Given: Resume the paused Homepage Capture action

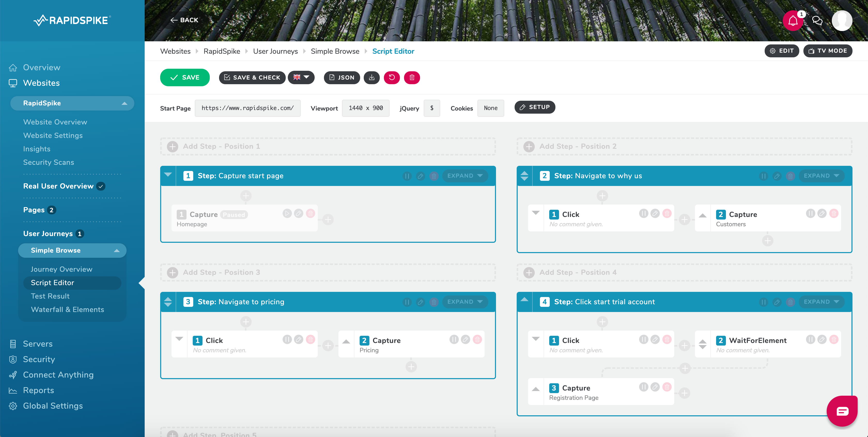Looking at the screenshot, I should 287,213.
